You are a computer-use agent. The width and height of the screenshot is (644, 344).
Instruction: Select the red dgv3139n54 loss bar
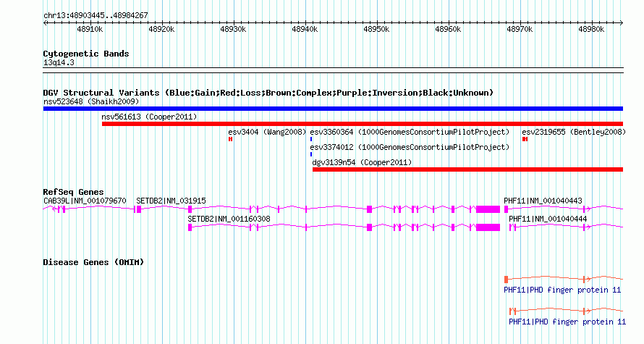coord(467,169)
